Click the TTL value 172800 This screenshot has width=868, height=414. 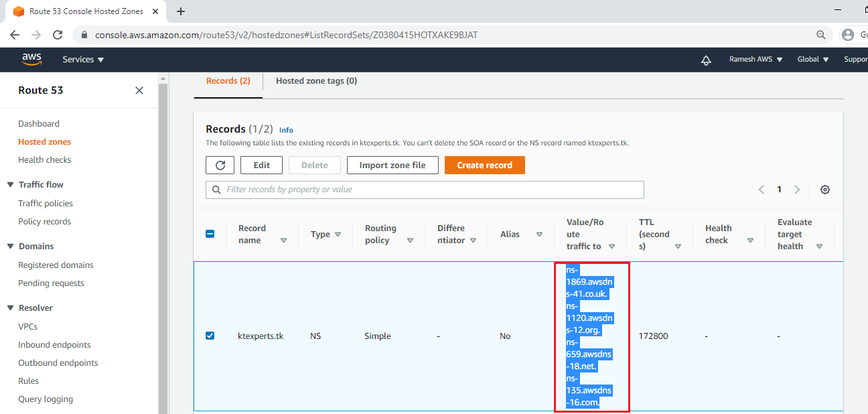[x=653, y=336]
